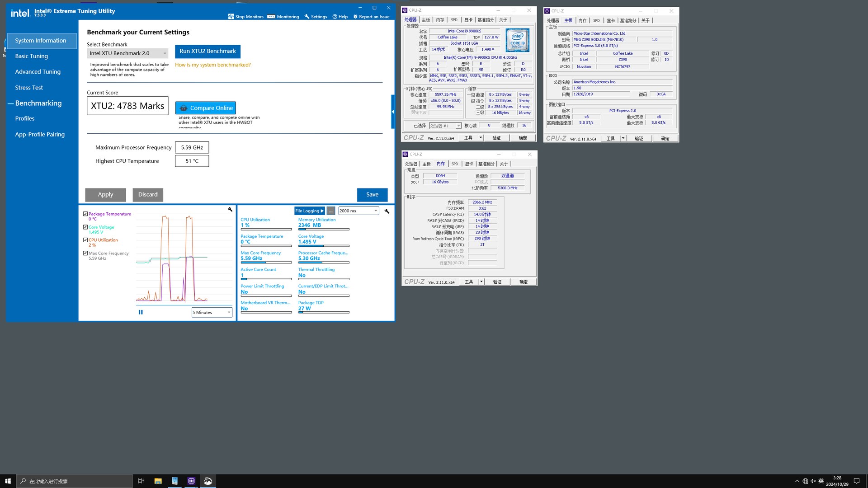Open Advanced Tuning in sidebar
Image resolution: width=868 pixels, height=488 pixels.
(38, 72)
